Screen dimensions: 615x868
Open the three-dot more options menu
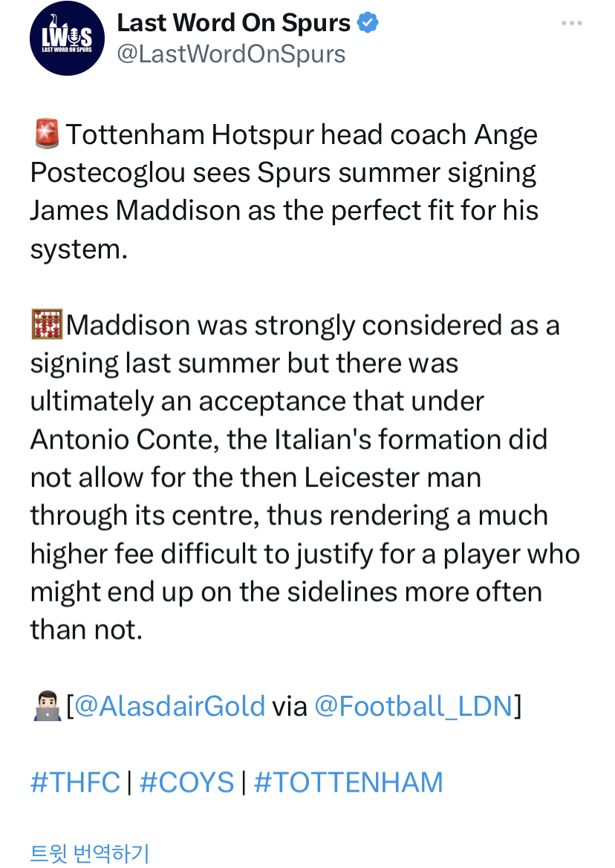(571, 23)
